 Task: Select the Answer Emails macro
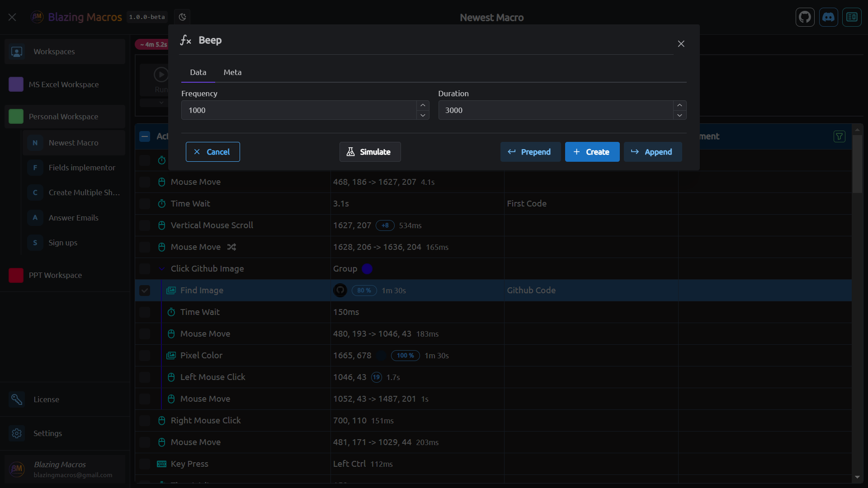click(x=74, y=218)
